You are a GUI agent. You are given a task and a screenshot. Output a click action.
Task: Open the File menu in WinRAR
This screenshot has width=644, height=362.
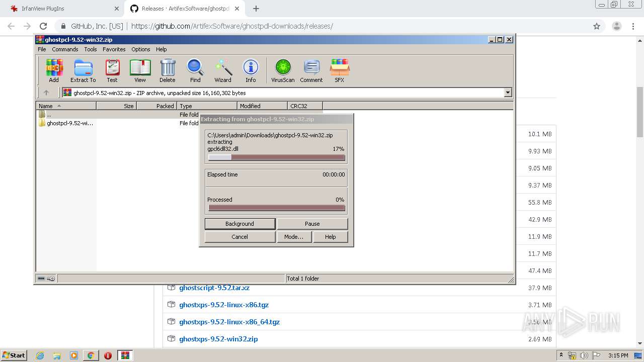(42, 49)
